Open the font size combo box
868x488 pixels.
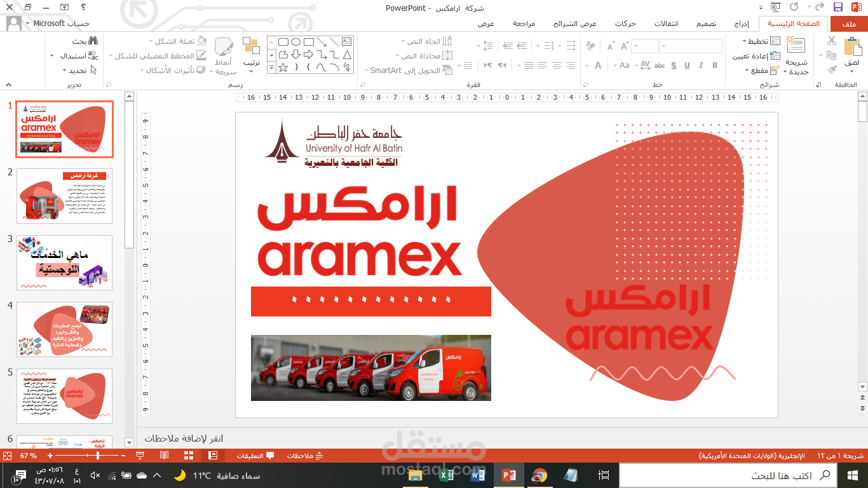(645, 46)
